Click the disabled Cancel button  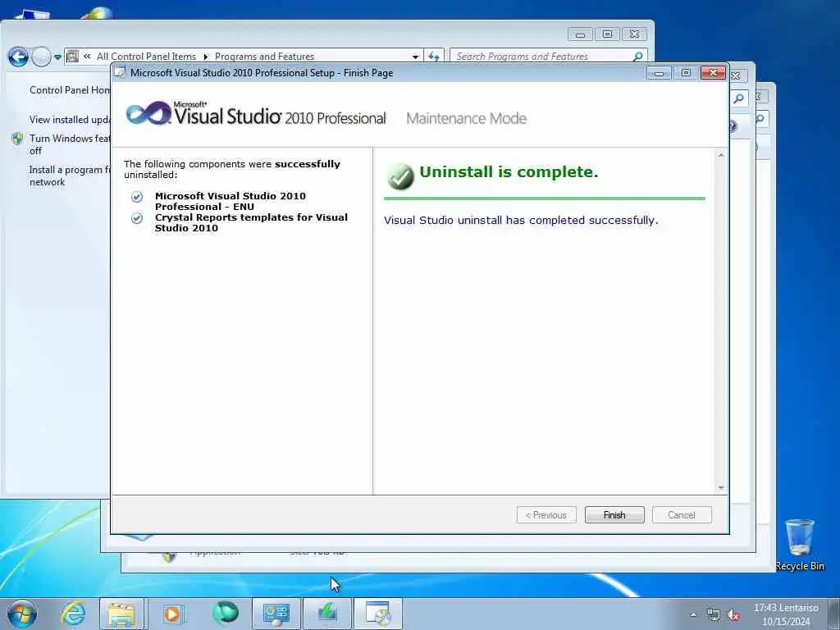[x=682, y=515]
